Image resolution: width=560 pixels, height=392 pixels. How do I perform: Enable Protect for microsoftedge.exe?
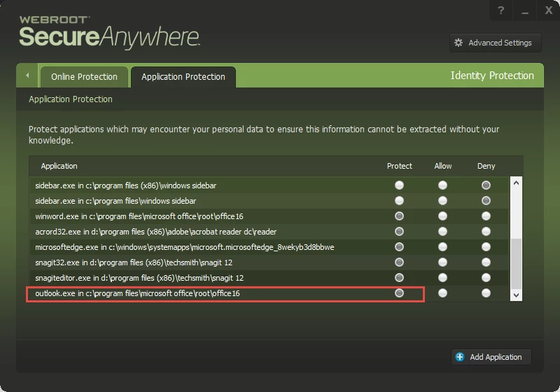399,246
